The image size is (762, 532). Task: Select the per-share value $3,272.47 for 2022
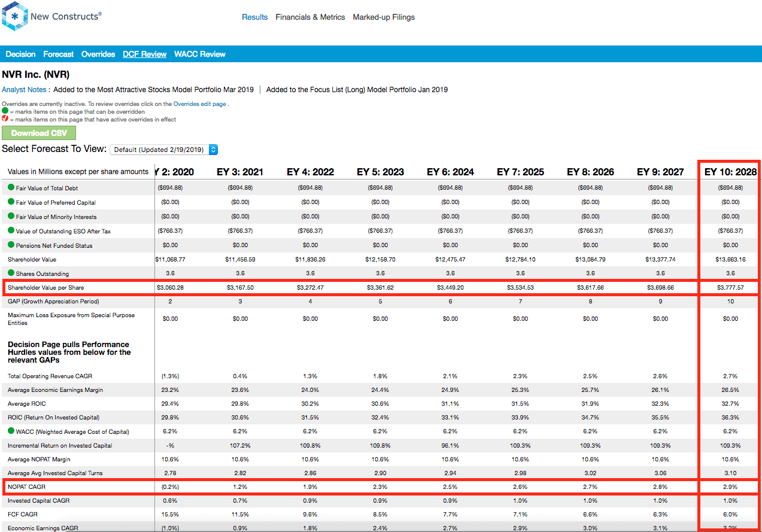[x=310, y=288]
